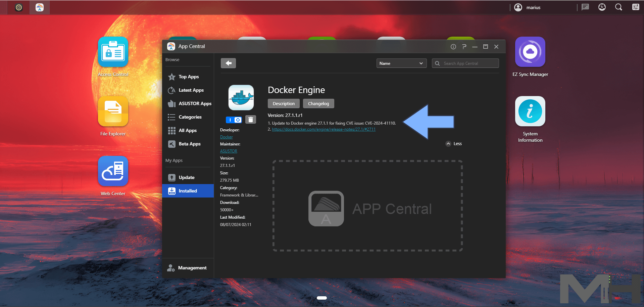Select All Apps in sidebar
The height and width of the screenshot is (307, 644).
click(x=188, y=130)
